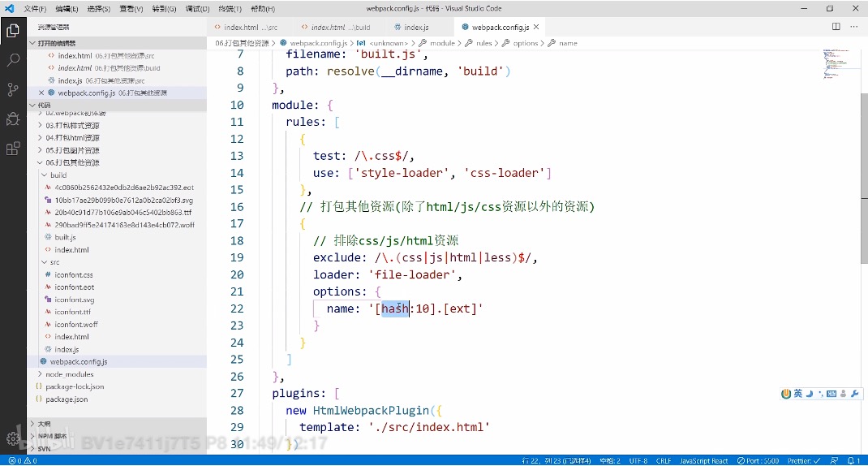Select webpack.config.js in the file tree

(x=79, y=362)
